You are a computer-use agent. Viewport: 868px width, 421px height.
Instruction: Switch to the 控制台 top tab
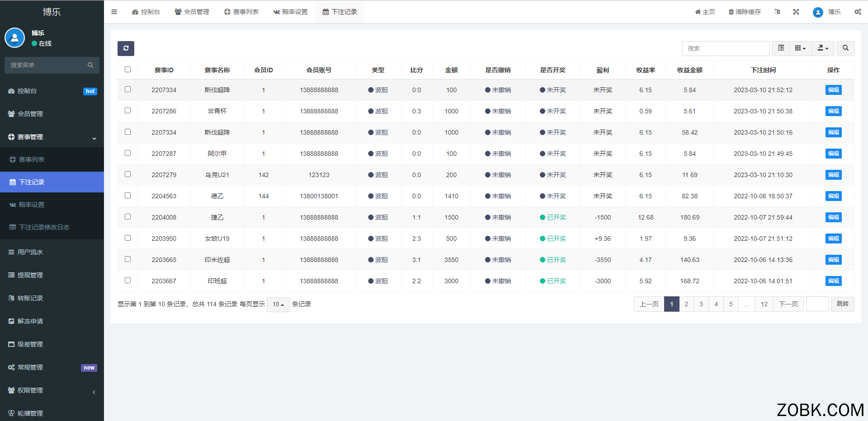146,12
